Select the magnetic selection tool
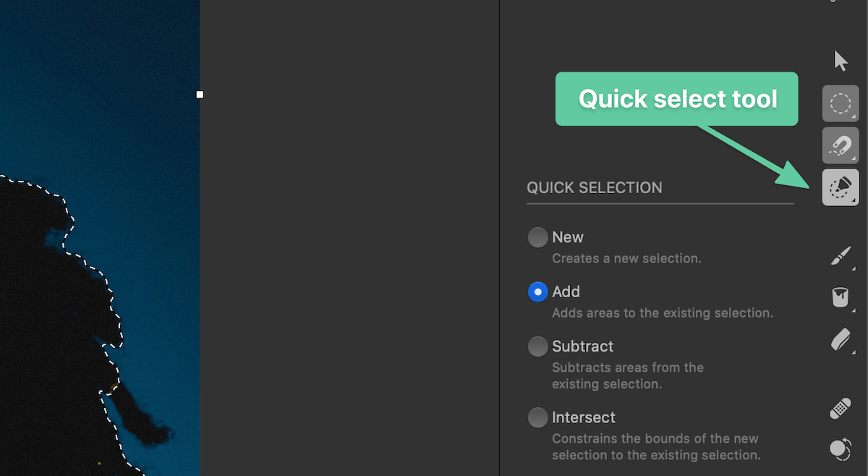The height and width of the screenshot is (476, 868). point(841,145)
